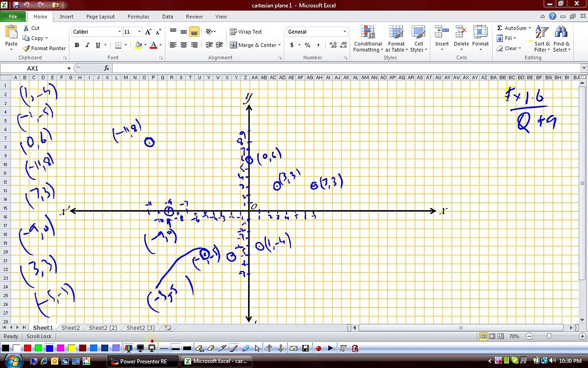Open Find & Select binoculars
This screenshot has height=368, width=588.
561,39
